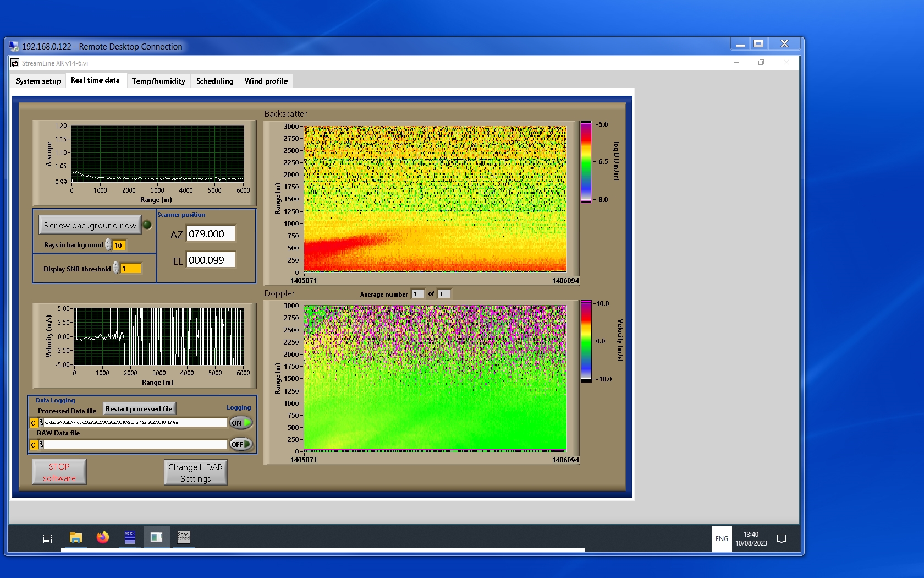The height and width of the screenshot is (578, 924).
Task: Click the Change LiDAR Settings button
Action: tap(195, 472)
